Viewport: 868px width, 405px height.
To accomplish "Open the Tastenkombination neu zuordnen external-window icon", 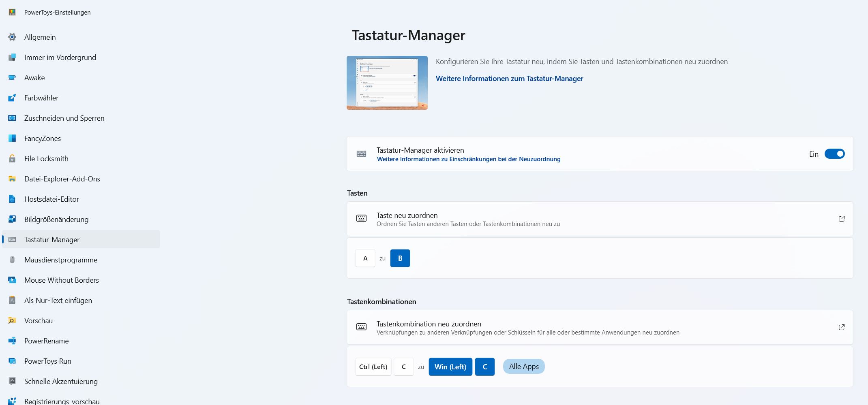I will [842, 327].
